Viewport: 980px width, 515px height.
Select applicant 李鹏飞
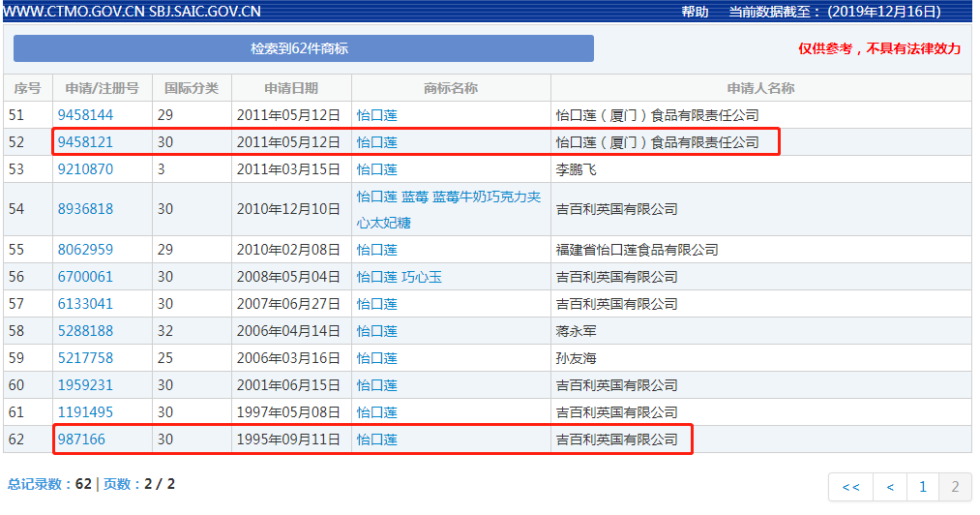point(577,169)
